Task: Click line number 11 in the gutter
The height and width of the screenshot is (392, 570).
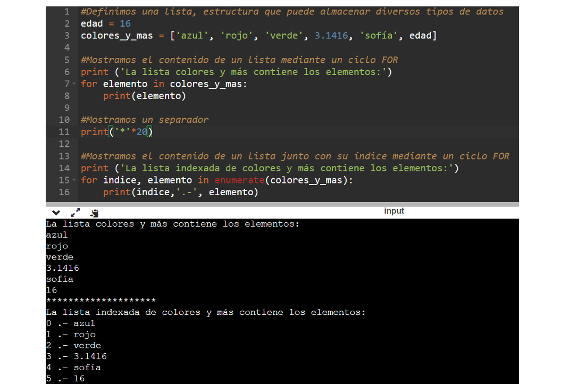Action: tap(64, 132)
